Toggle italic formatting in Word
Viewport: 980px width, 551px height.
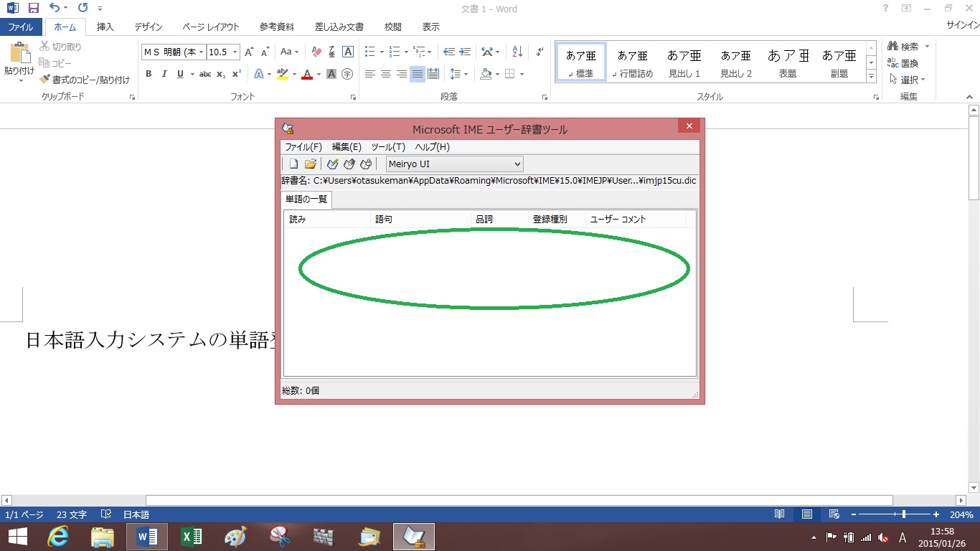pyautogui.click(x=164, y=74)
